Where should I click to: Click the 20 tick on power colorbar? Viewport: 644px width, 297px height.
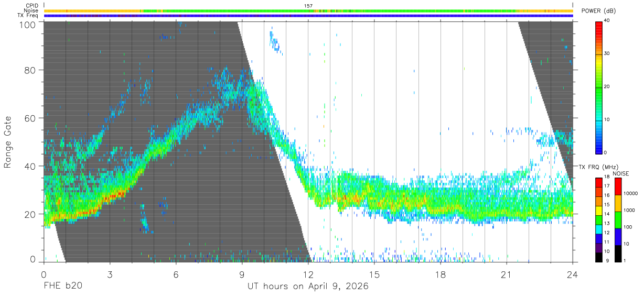point(607,86)
